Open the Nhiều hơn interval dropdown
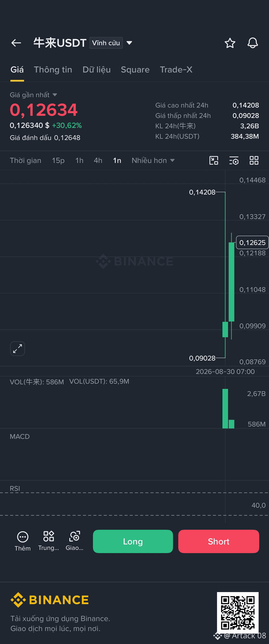 pyautogui.click(x=153, y=160)
